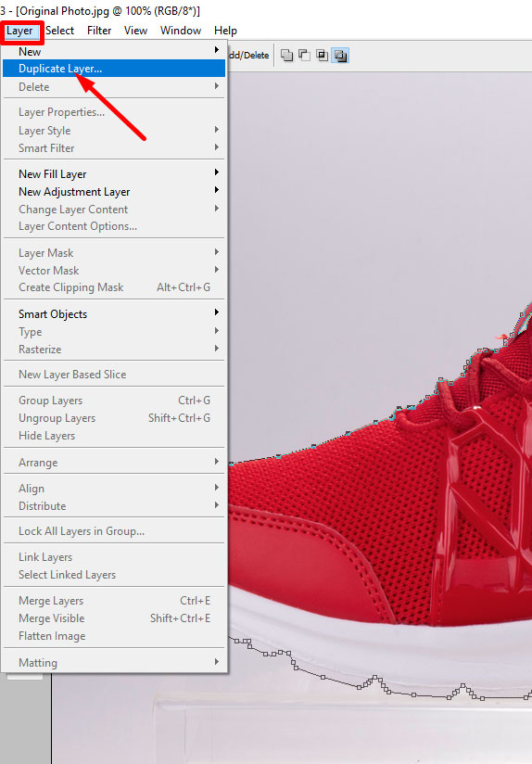The width and height of the screenshot is (532, 764).
Task: Expand the Rasterize submenu
Action: tap(114, 350)
